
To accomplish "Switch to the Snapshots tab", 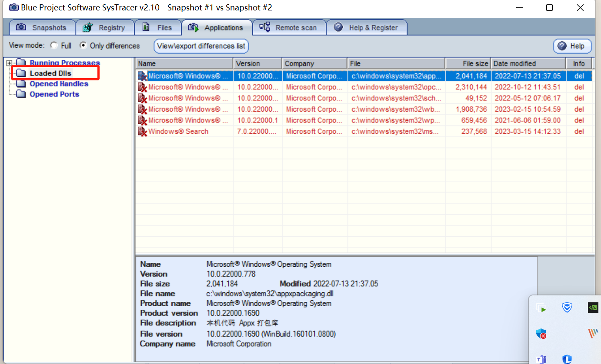I will point(42,27).
